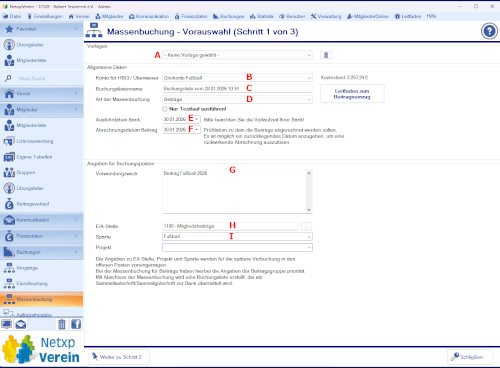
Task: Click Verwendungszweck scrollbar up arrow
Action: click(x=309, y=173)
